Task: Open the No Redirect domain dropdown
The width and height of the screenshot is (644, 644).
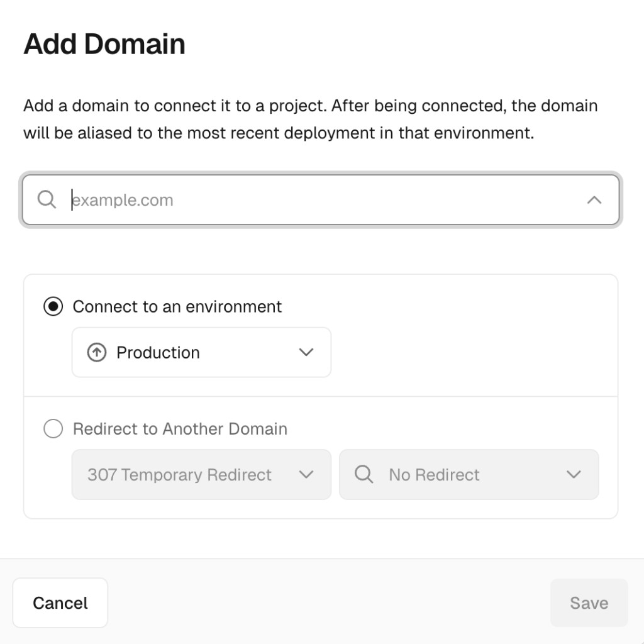Action: click(469, 475)
